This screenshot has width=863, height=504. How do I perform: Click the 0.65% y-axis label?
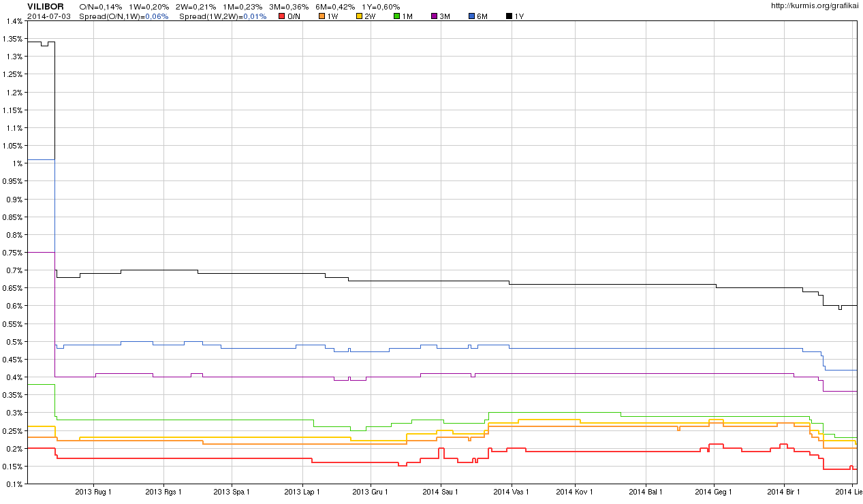(x=12, y=288)
